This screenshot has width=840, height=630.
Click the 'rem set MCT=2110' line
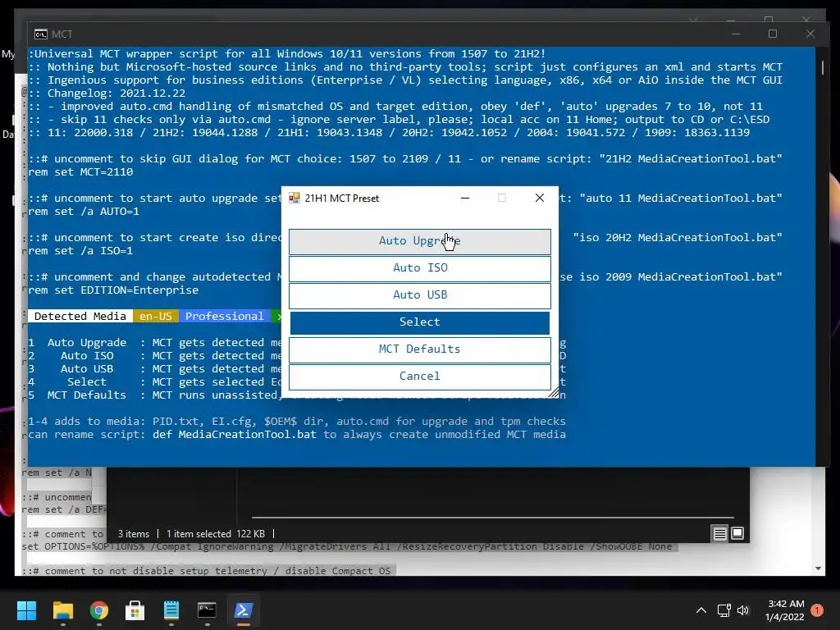pyautogui.click(x=80, y=172)
